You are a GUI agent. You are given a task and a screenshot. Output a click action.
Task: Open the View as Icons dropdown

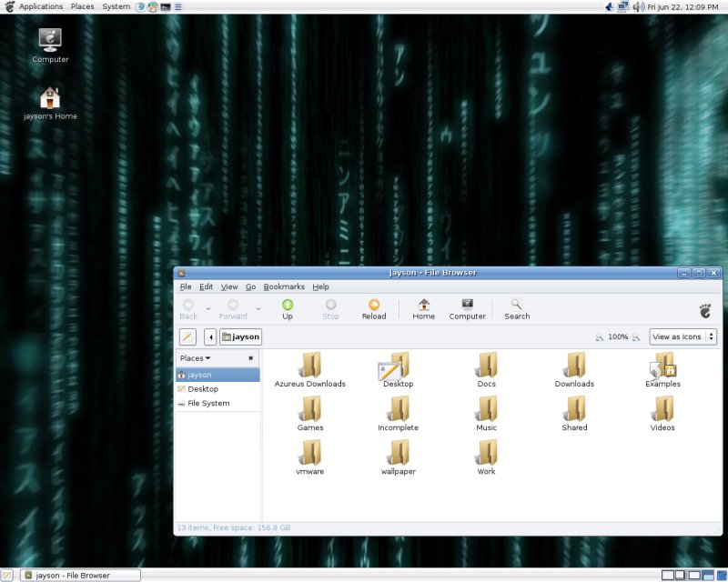tap(683, 337)
